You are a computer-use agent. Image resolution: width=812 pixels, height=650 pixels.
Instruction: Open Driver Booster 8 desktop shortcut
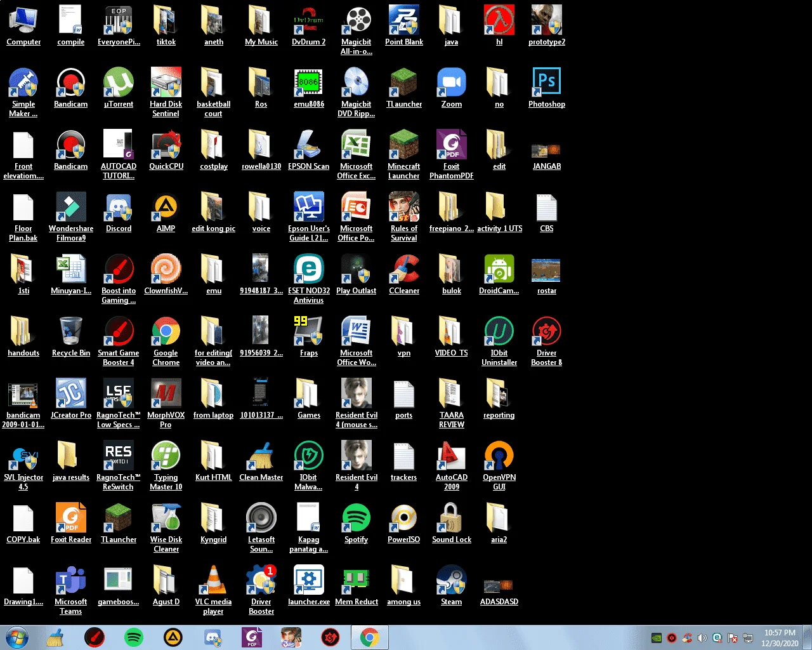coord(547,341)
